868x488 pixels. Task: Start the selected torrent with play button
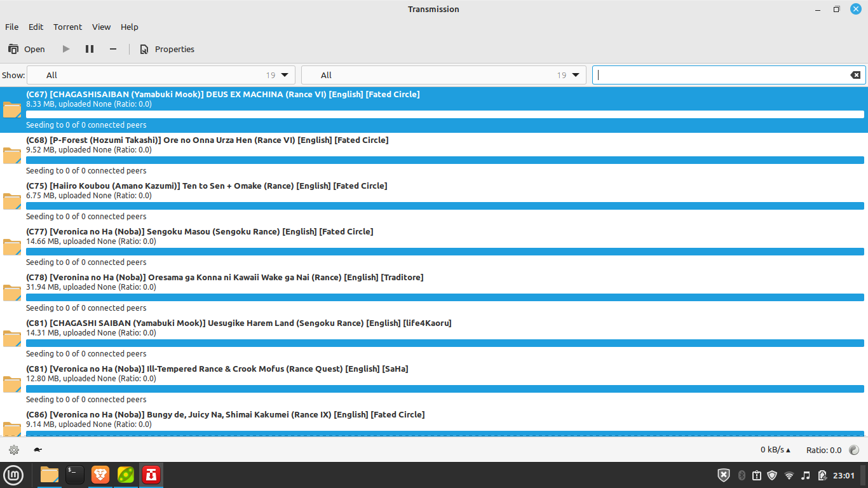click(x=66, y=49)
